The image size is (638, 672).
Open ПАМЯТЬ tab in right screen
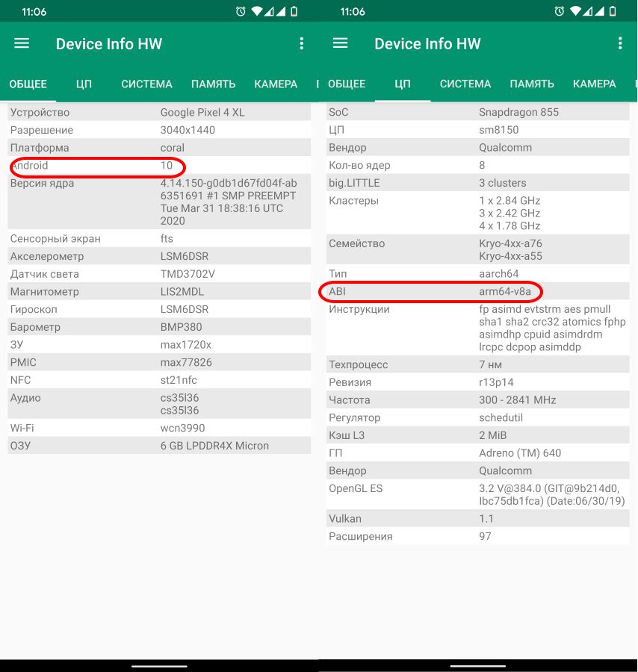tap(532, 84)
